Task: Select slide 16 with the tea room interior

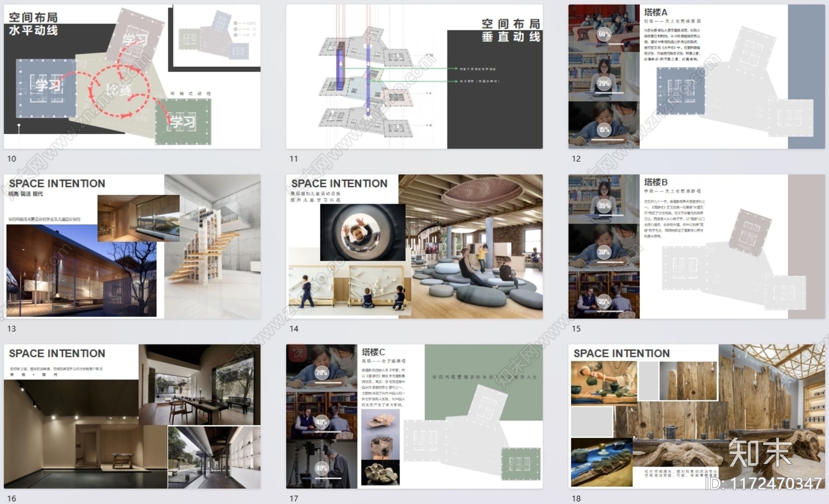Action: (132, 416)
